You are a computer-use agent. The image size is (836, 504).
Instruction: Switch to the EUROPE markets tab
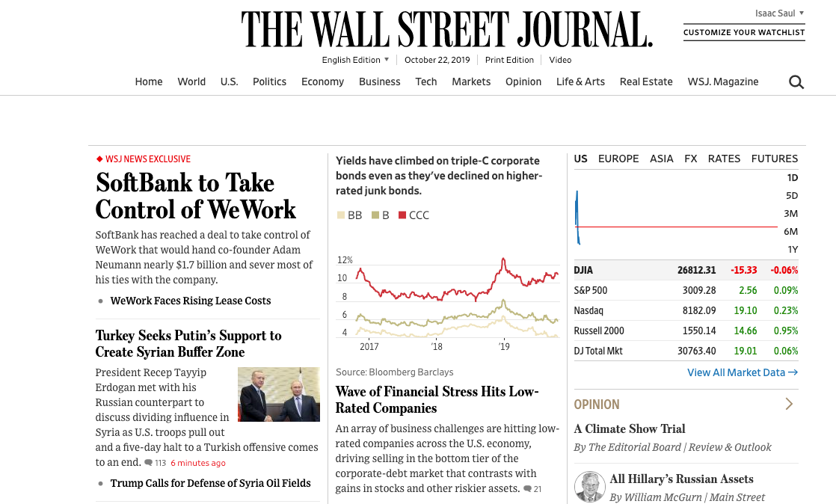point(618,159)
